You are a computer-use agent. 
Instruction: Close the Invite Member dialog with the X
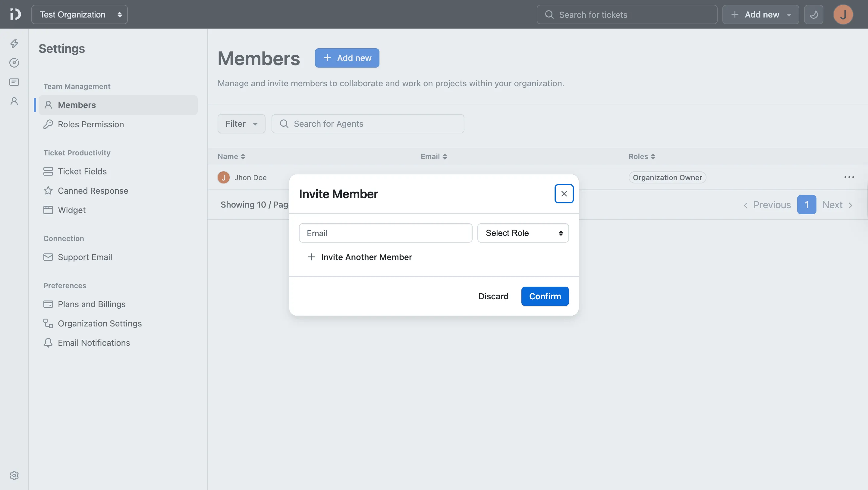tap(564, 194)
